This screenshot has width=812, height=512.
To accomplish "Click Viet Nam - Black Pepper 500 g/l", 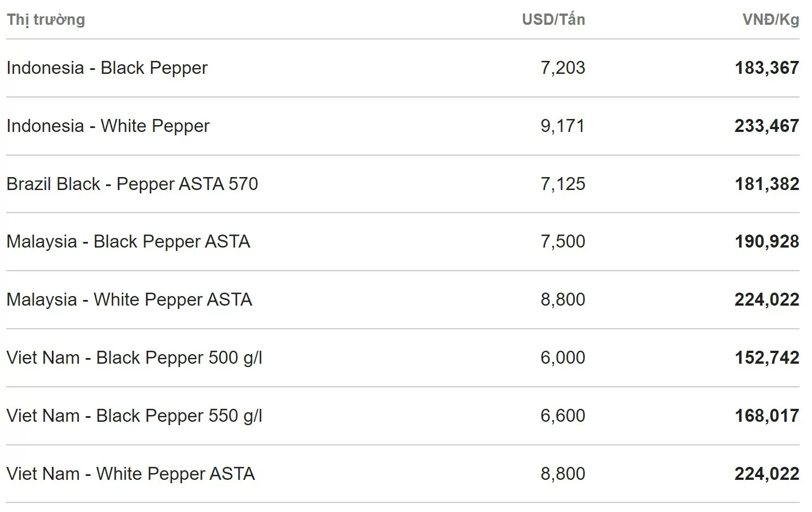I will pyautogui.click(x=134, y=357).
